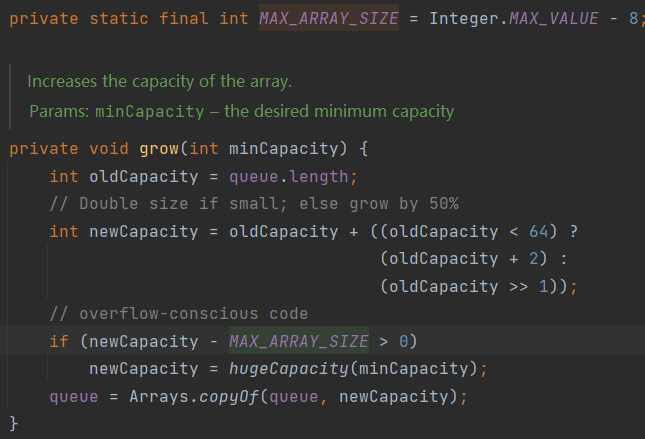
Task: Click the grow method name
Action: (x=159, y=149)
